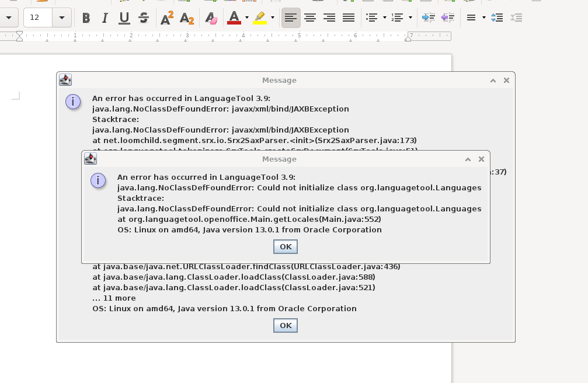Open the front Message dialog's Java window icon

point(91,159)
